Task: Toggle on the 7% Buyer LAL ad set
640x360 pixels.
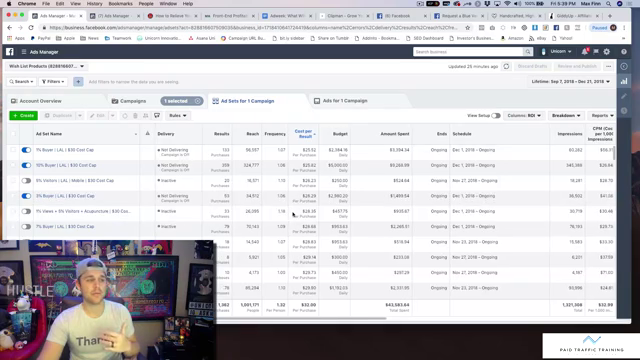Action: (x=26, y=227)
